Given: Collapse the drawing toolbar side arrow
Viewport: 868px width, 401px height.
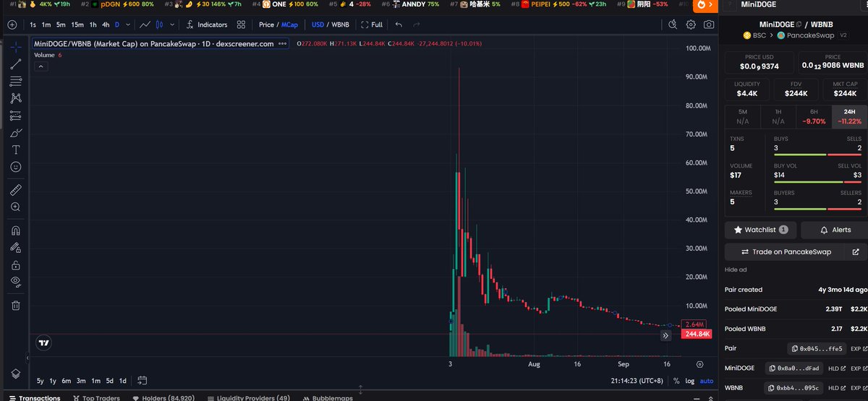Looking at the screenshot, I should pos(28,358).
